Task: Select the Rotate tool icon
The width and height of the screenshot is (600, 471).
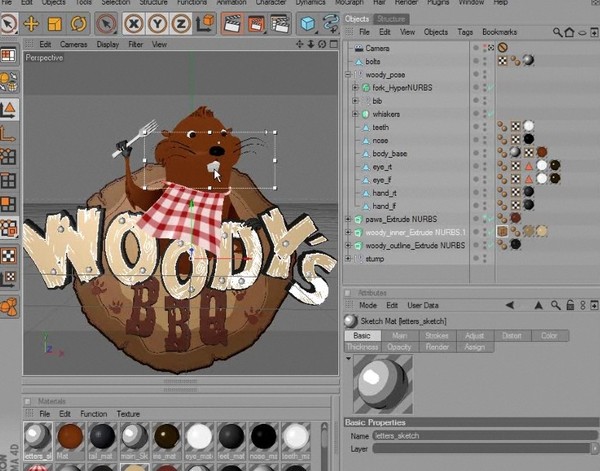Action: click(78, 24)
